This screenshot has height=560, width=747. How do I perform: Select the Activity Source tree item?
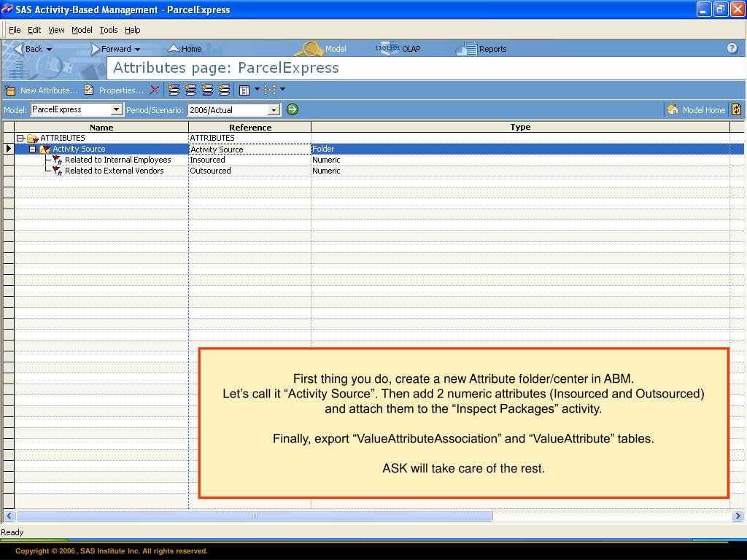coord(79,149)
